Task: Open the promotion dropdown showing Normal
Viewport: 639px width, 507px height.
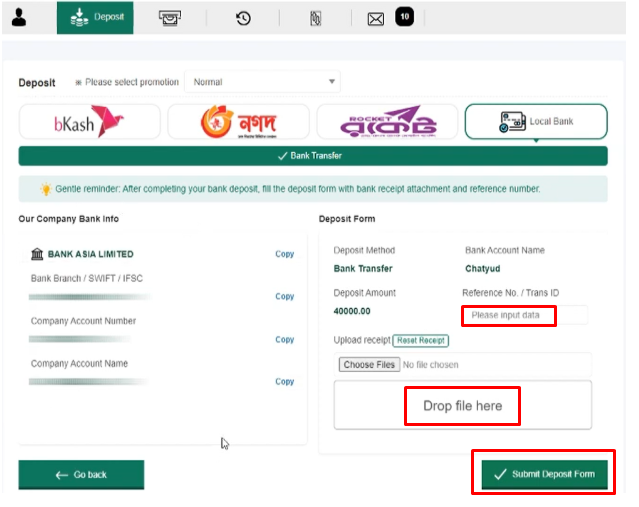Action: tap(262, 82)
